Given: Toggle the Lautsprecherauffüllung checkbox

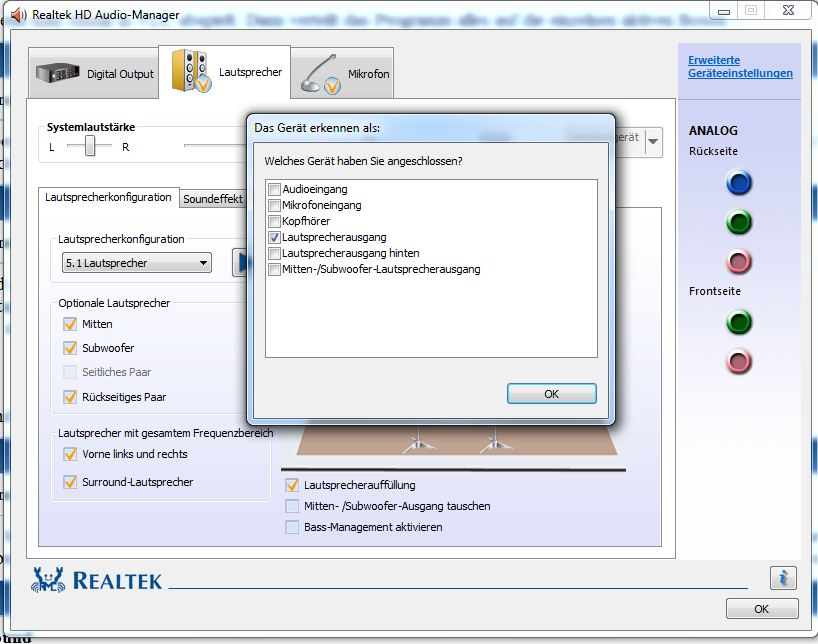Looking at the screenshot, I should click(x=292, y=485).
